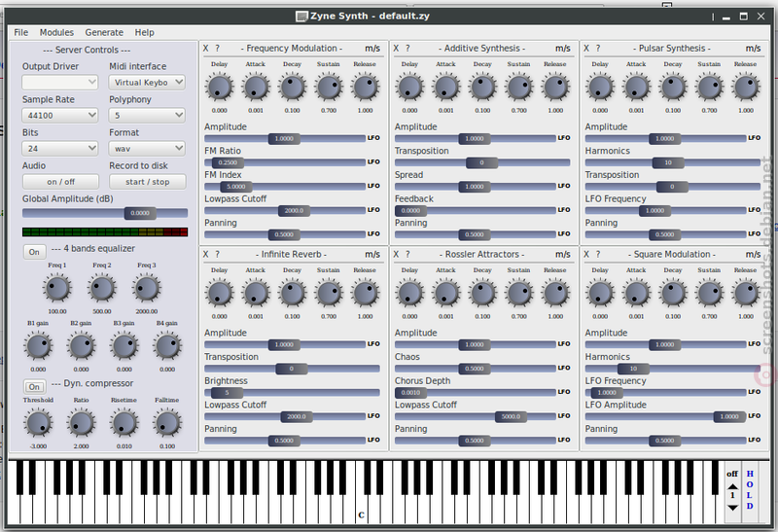Toggle LFO for Rossler Chaos
The width and height of the screenshot is (778, 532).
564,368
